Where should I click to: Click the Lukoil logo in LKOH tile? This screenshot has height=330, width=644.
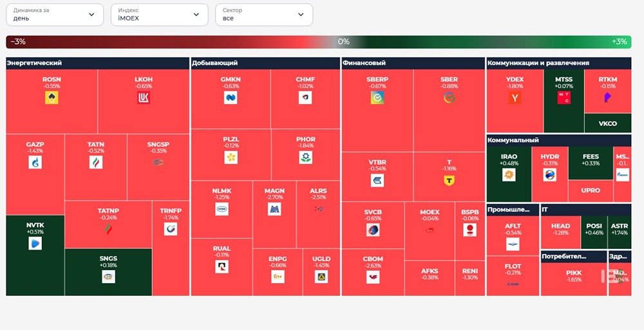(144, 97)
